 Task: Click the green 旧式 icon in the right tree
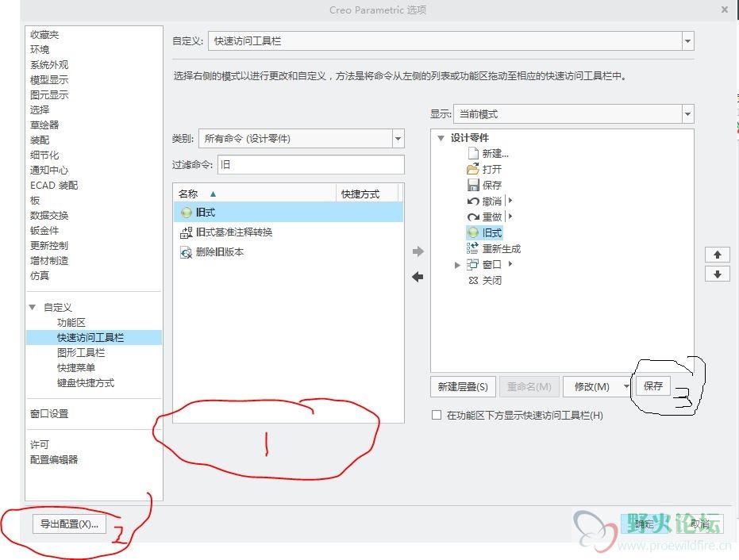[473, 232]
